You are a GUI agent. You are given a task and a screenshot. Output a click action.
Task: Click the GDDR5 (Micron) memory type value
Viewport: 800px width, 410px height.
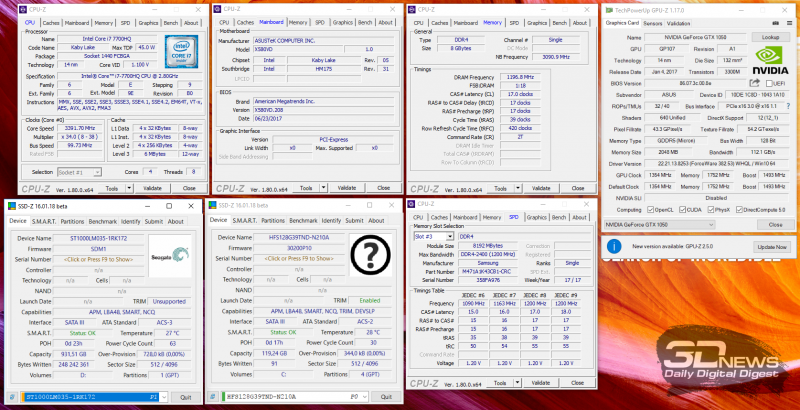(677, 141)
